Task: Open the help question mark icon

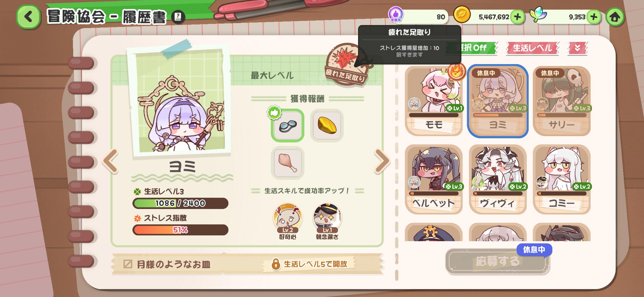Action: click(x=178, y=17)
